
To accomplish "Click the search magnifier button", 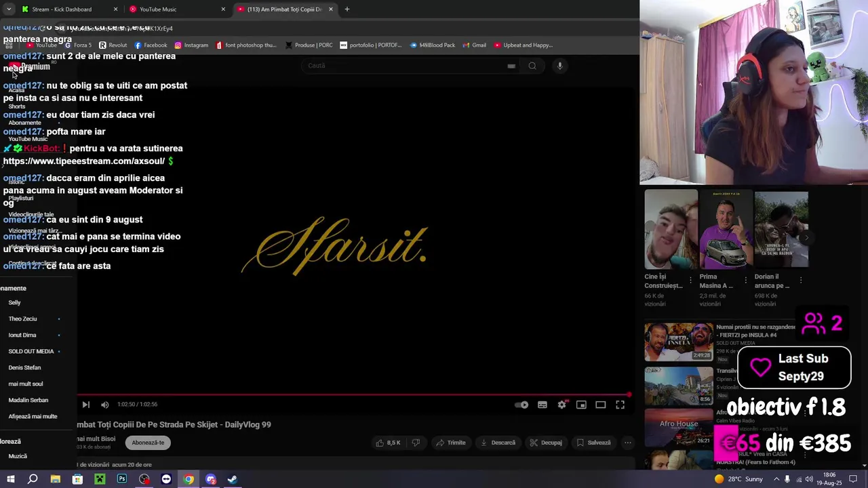I will [x=532, y=66].
